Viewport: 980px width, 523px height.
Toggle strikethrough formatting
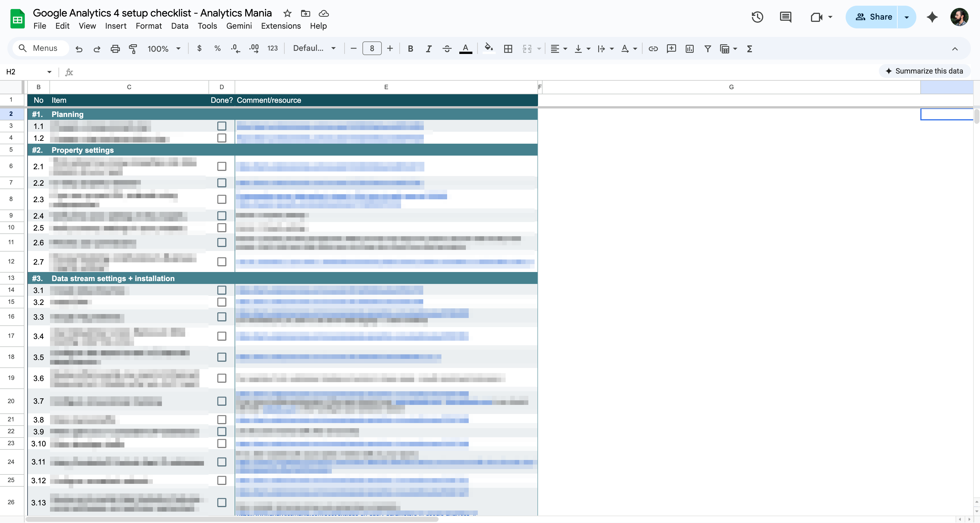(x=447, y=49)
